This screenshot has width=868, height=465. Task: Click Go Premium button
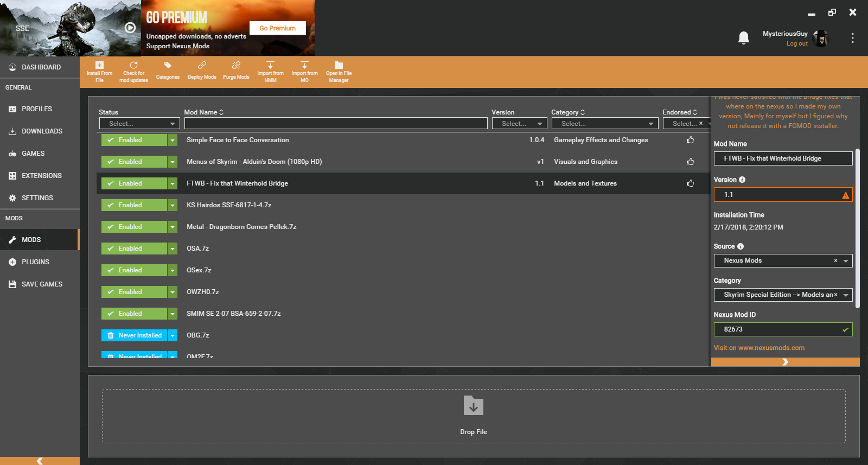click(277, 28)
